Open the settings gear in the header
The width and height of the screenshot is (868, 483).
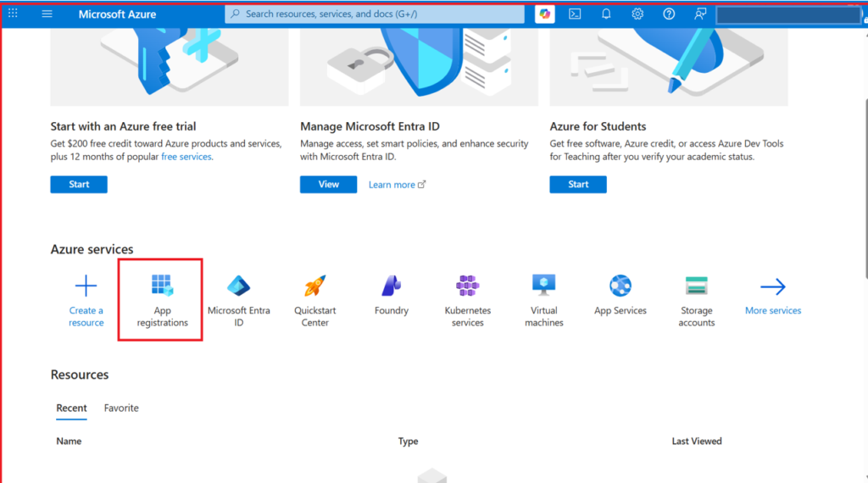coord(637,14)
